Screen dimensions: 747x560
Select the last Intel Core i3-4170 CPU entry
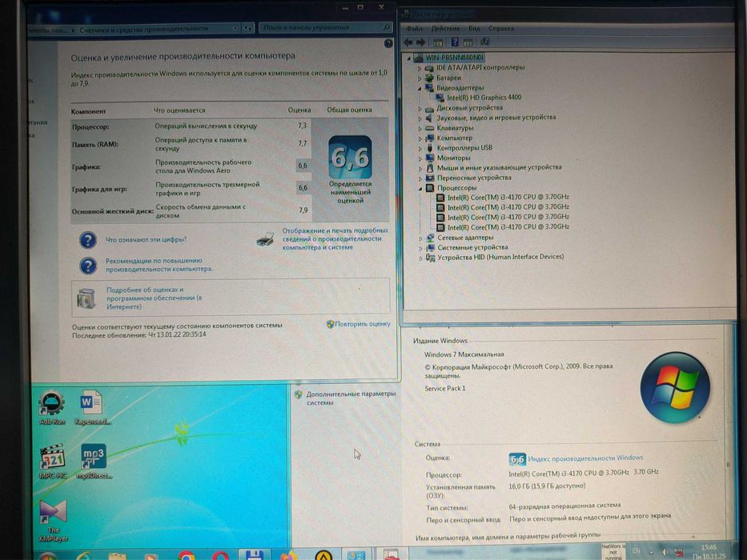[x=508, y=227]
